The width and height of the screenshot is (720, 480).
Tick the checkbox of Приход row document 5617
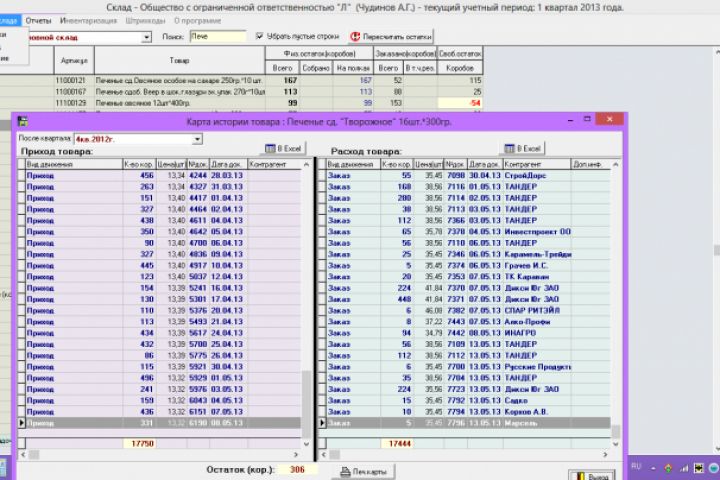click(21, 333)
